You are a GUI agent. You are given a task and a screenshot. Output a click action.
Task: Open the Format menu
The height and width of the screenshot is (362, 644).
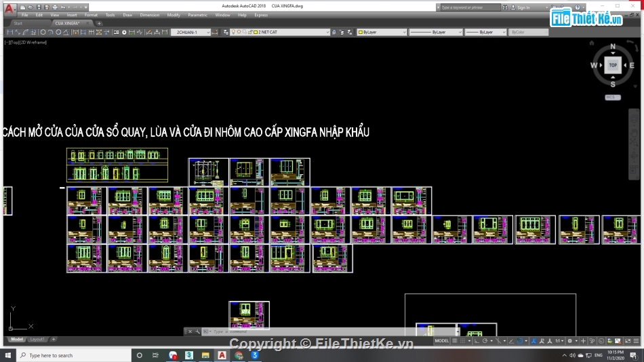[92, 15]
